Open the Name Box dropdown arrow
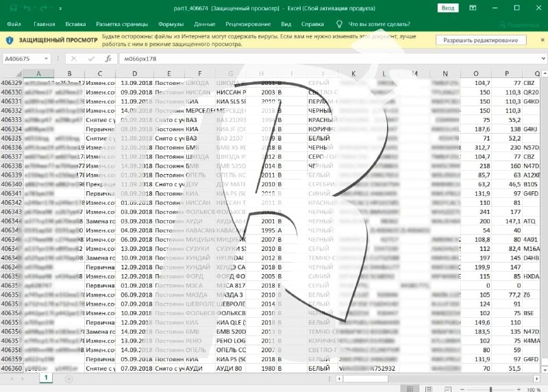Viewport: 548px width, 392px height. click(x=46, y=59)
